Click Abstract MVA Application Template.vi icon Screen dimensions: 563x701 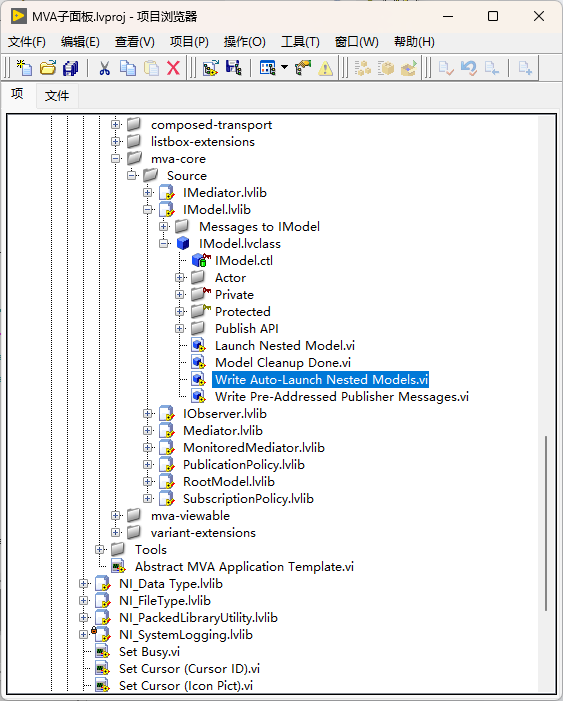coord(119,566)
